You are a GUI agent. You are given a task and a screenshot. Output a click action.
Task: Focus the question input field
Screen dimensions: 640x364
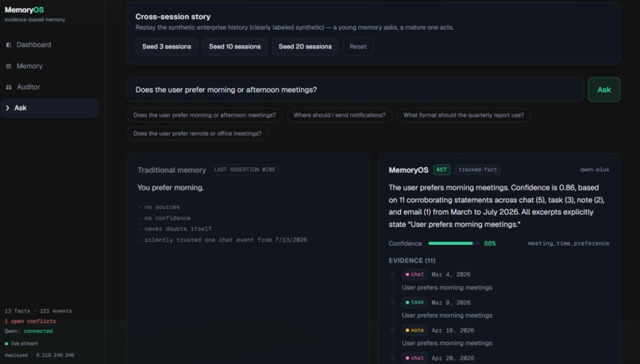pyautogui.click(x=355, y=90)
